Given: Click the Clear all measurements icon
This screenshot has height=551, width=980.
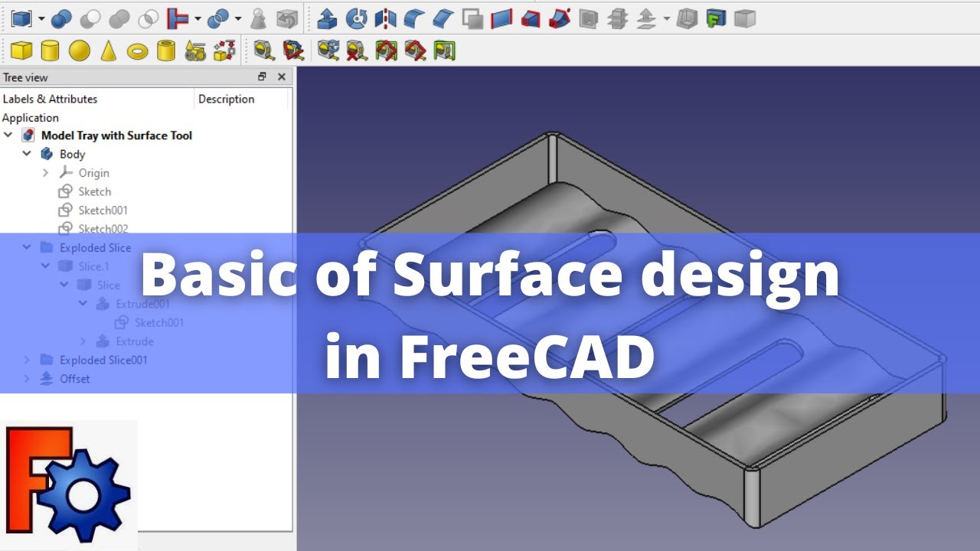Looking at the screenshot, I should (358, 51).
